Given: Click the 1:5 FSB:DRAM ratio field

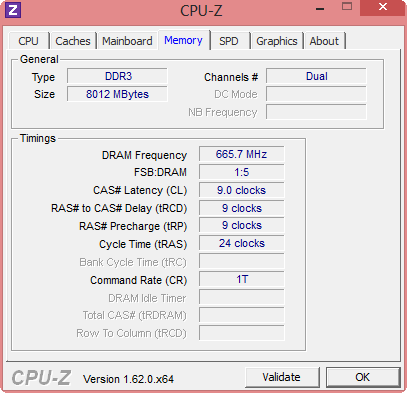Looking at the screenshot, I should [x=242, y=172].
